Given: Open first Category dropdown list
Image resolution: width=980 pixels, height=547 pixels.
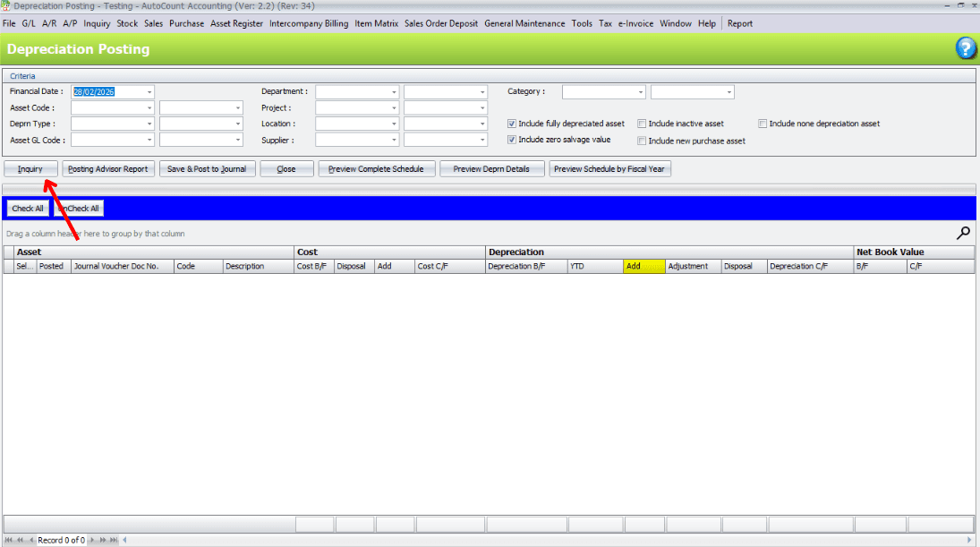Looking at the screenshot, I should (x=640, y=91).
